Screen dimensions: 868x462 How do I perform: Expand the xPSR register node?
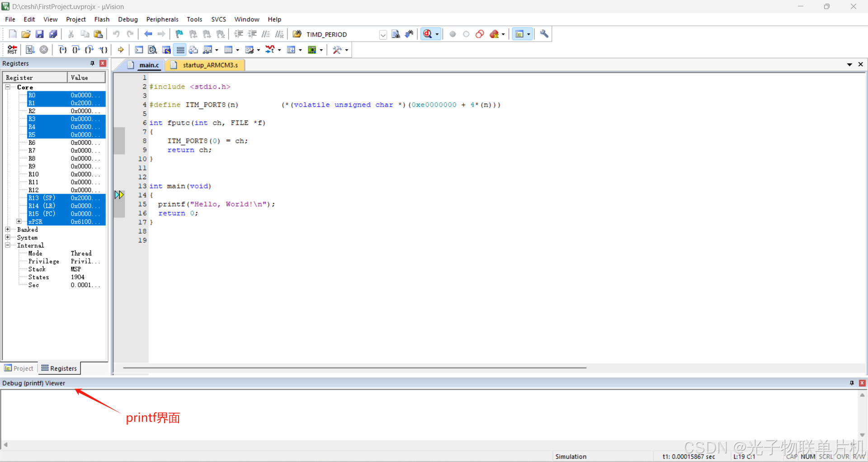(19, 222)
